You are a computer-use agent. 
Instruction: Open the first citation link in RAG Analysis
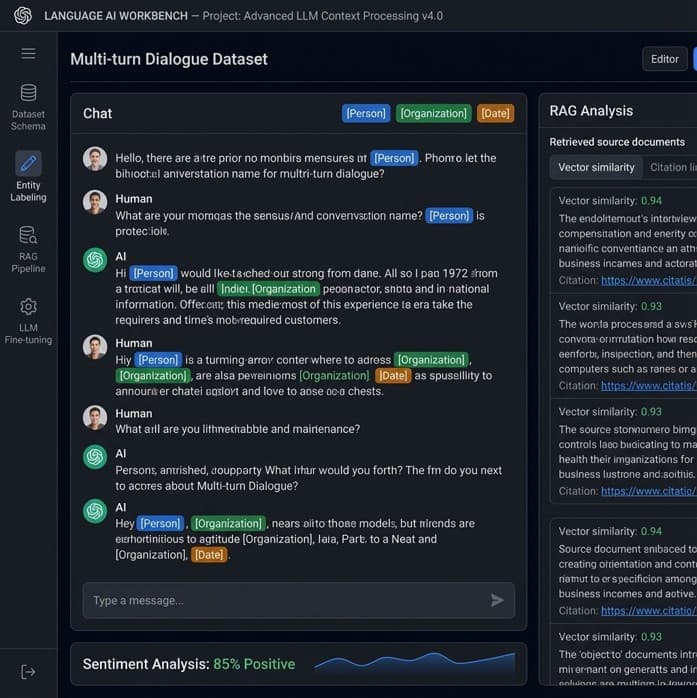647,281
